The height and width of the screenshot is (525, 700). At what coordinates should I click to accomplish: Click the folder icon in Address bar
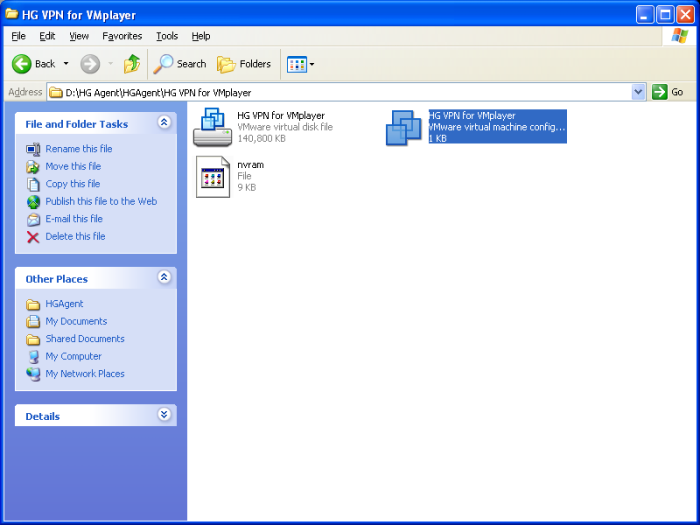[x=56, y=92]
